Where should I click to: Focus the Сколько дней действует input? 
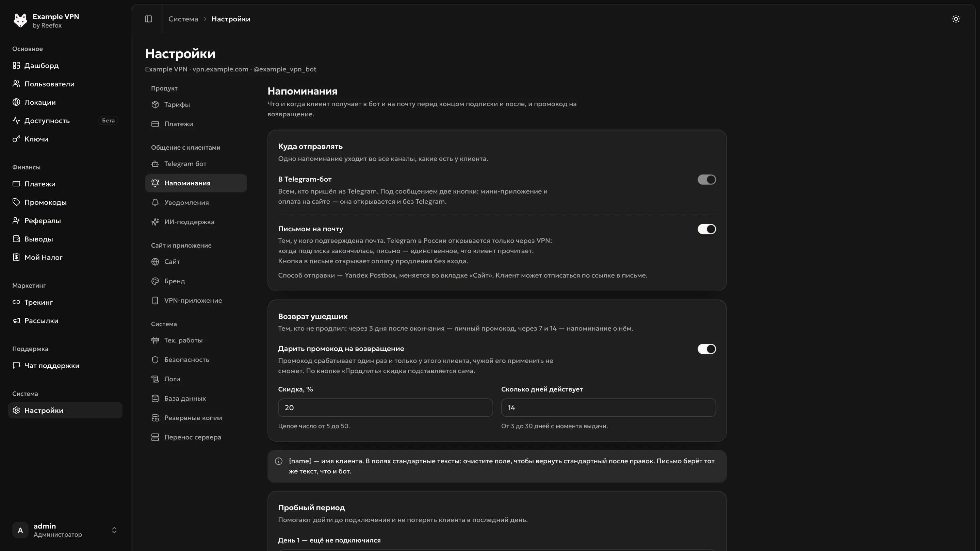tap(608, 408)
